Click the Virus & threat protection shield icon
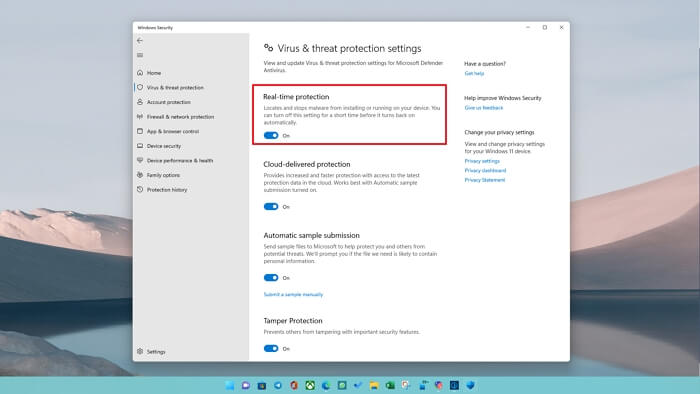 coord(140,87)
